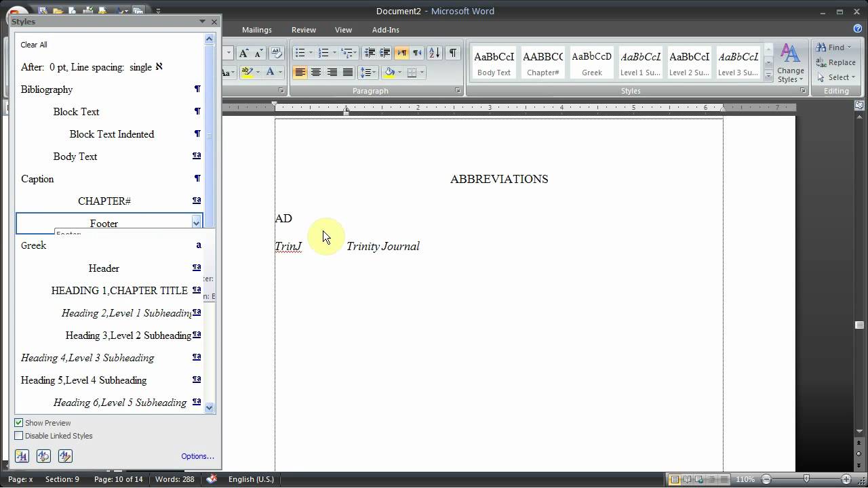
Task: Click the zoom slider handle
Action: tap(806, 479)
